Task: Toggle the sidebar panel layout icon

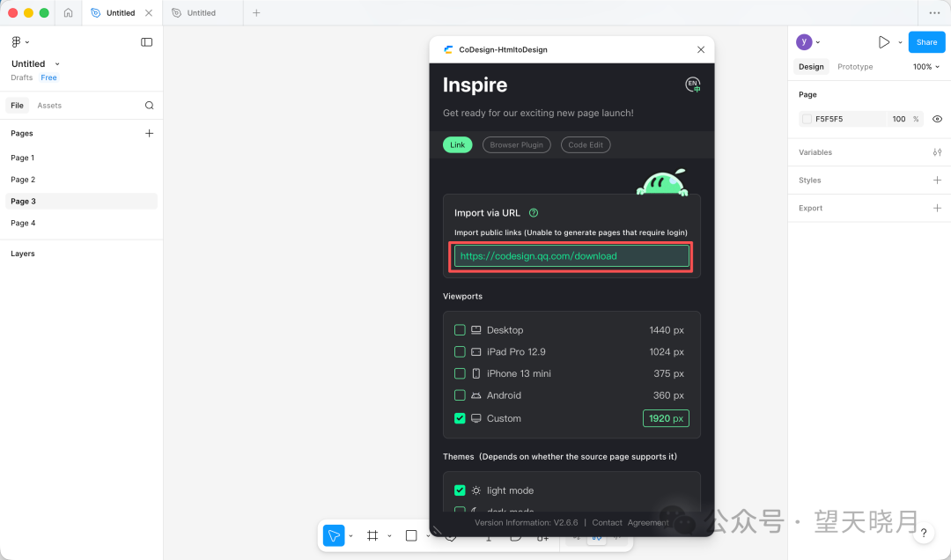Action: tap(147, 42)
